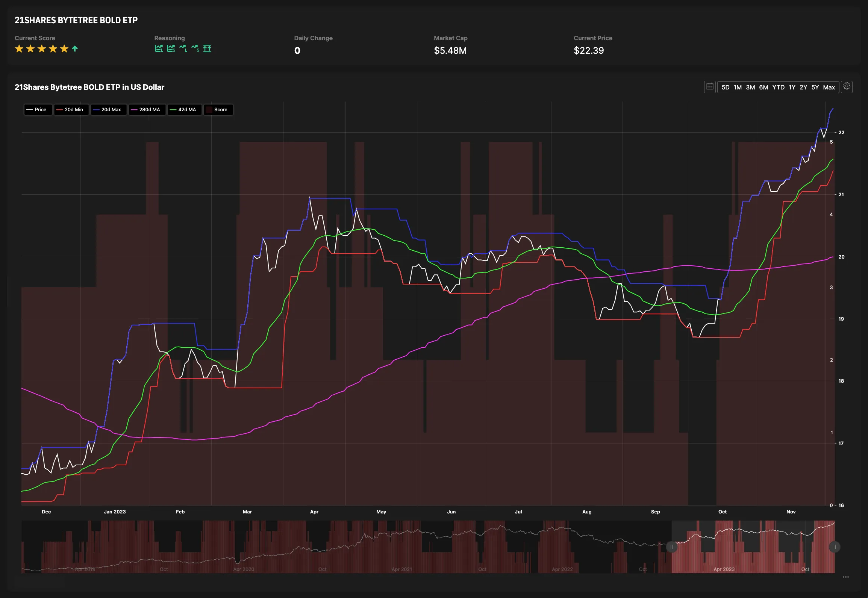This screenshot has height=598, width=868.
Task: Click the Apr 2022 label in the navigator
Action: click(562, 569)
